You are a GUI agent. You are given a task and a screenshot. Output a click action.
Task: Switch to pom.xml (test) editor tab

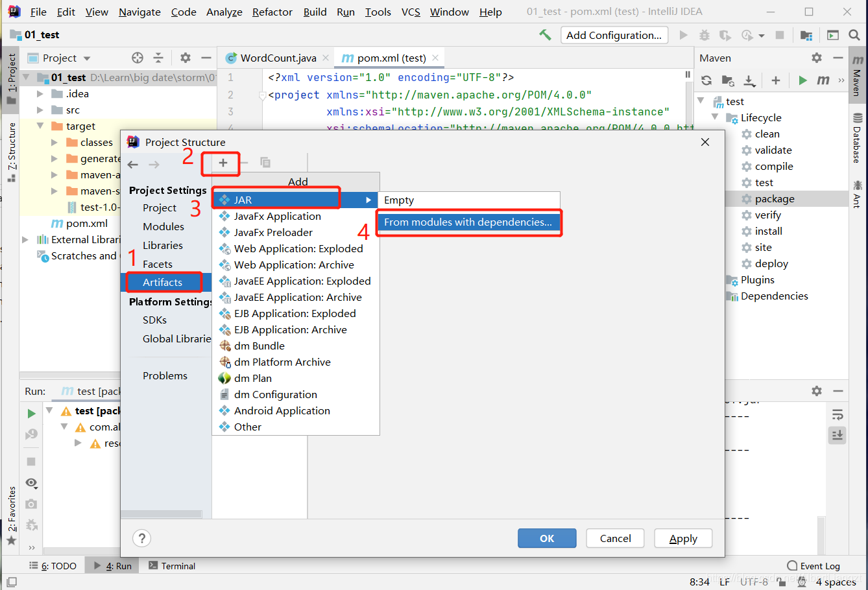click(x=391, y=58)
